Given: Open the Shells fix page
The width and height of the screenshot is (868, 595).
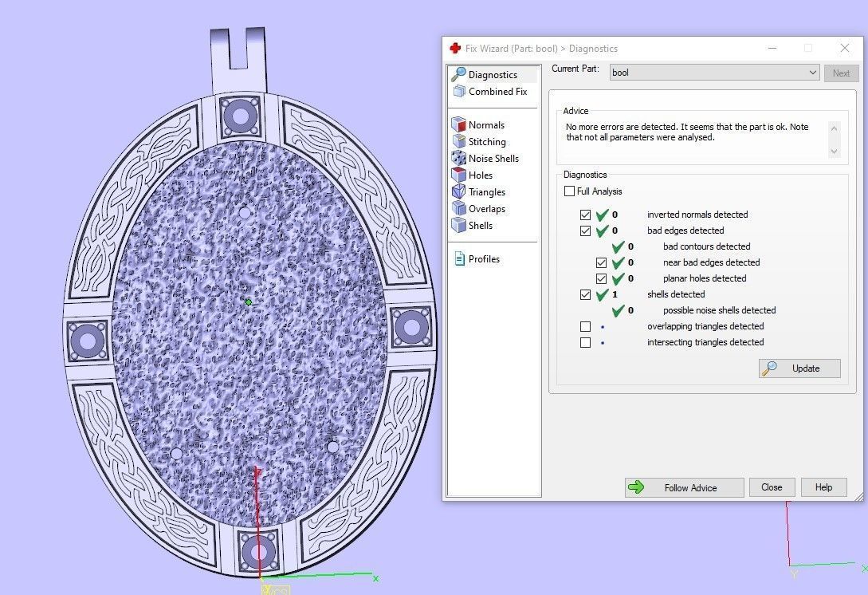Looking at the screenshot, I should click(x=480, y=226).
